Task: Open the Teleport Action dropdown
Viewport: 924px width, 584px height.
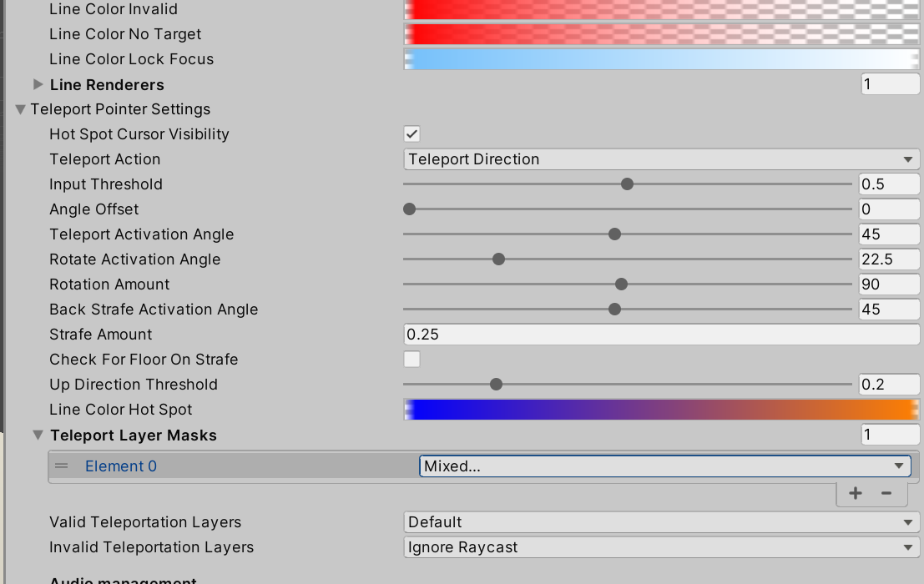Action: pos(659,159)
